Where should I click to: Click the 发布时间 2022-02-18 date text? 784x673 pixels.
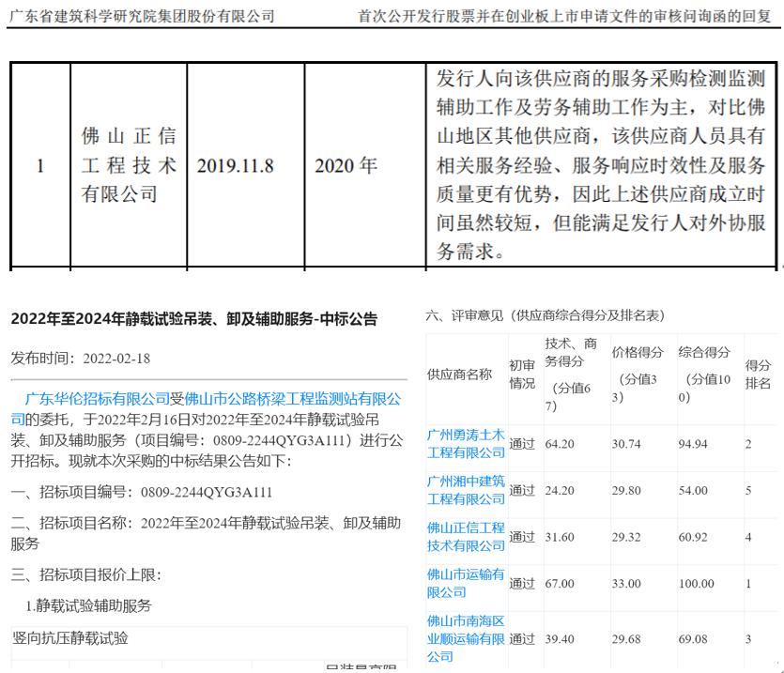(80, 359)
